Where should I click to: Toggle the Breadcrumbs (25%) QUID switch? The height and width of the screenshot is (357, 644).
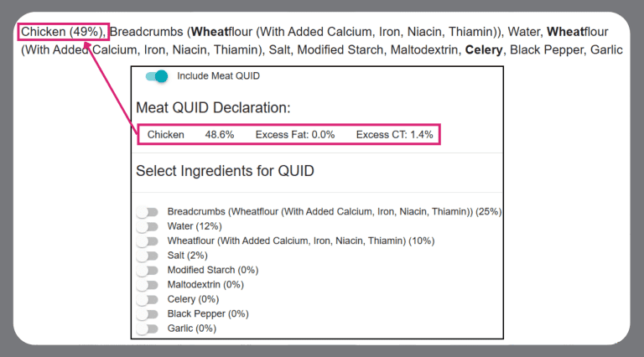click(x=148, y=212)
